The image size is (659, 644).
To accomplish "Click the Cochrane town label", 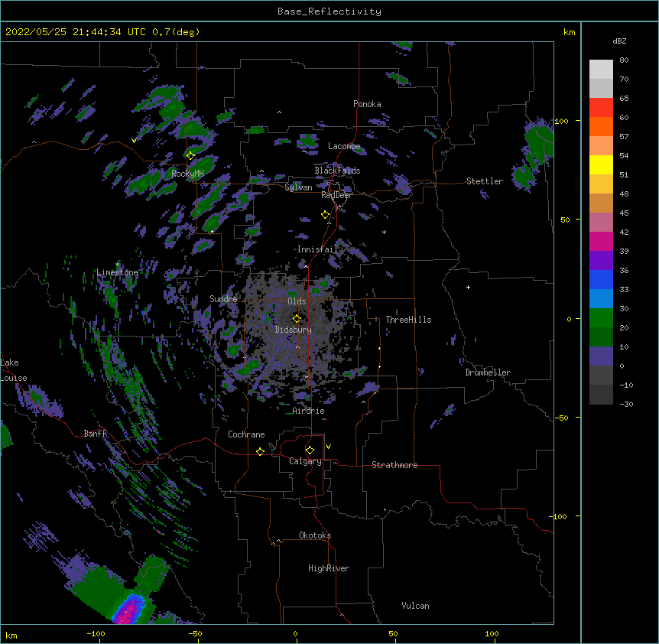I will point(246,434).
